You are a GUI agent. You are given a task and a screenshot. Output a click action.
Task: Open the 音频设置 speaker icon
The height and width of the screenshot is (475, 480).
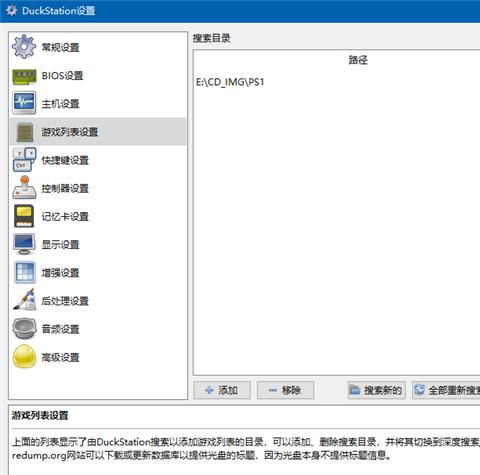[24, 329]
